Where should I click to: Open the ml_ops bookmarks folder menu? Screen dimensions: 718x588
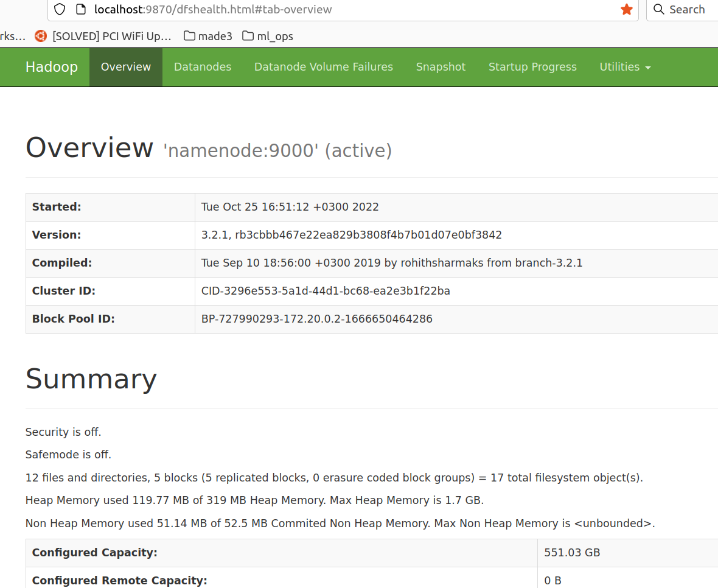pos(268,36)
